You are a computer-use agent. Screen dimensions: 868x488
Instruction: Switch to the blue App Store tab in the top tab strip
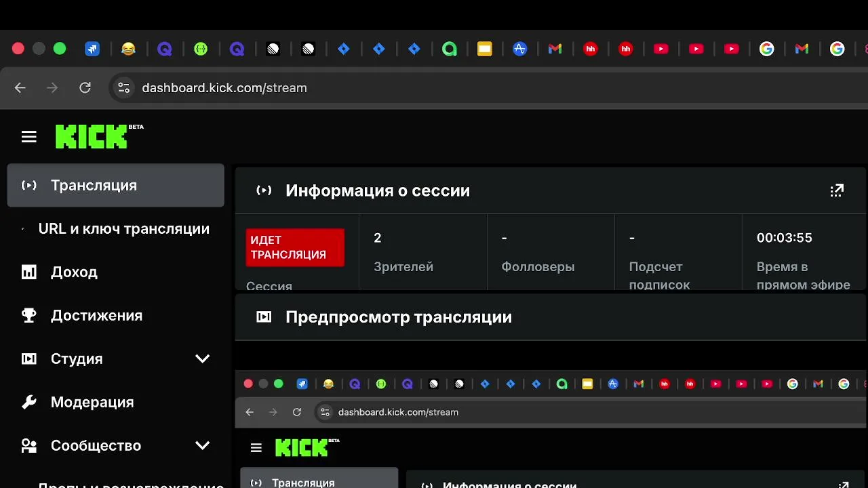click(520, 49)
